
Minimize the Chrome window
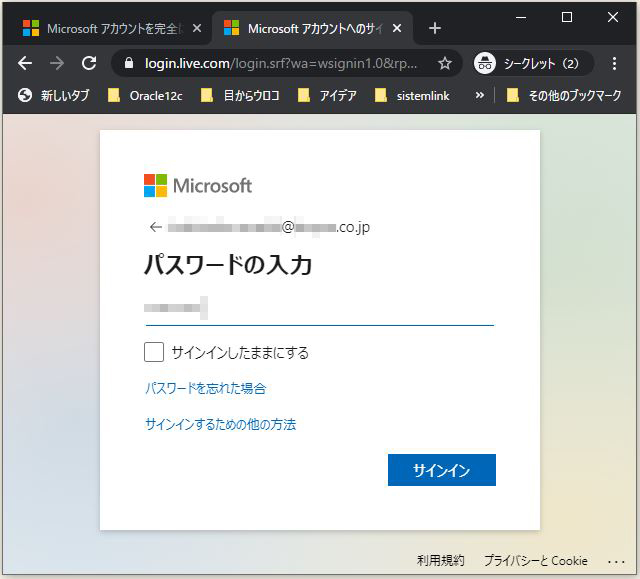pos(521,18)
